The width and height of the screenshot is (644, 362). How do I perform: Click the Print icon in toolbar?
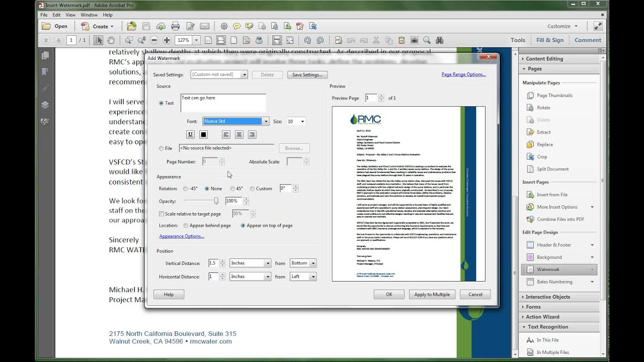tap(176, 26)
